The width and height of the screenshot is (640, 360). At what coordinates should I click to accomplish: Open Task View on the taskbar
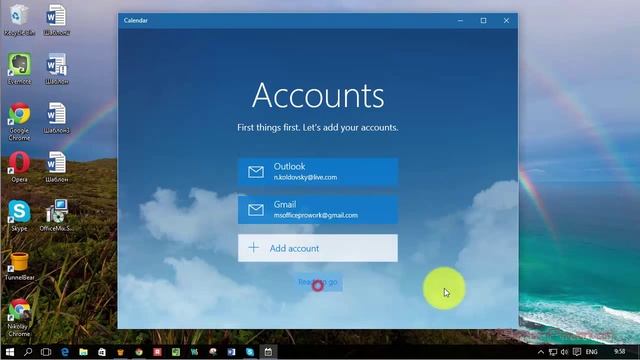pos(46,352)
